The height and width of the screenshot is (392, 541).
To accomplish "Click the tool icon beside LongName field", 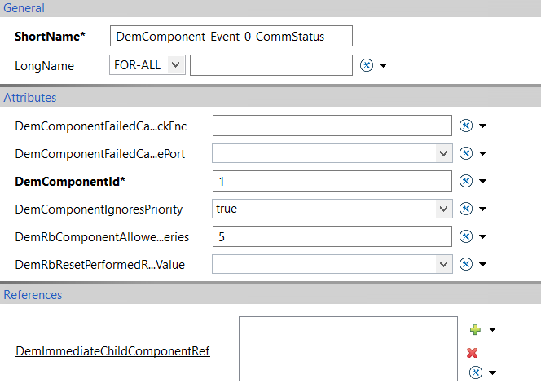I will click(367, 65).
